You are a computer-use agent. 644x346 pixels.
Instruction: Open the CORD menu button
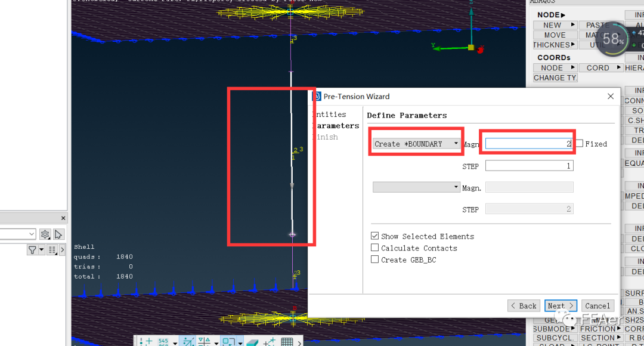pos(601,68)
